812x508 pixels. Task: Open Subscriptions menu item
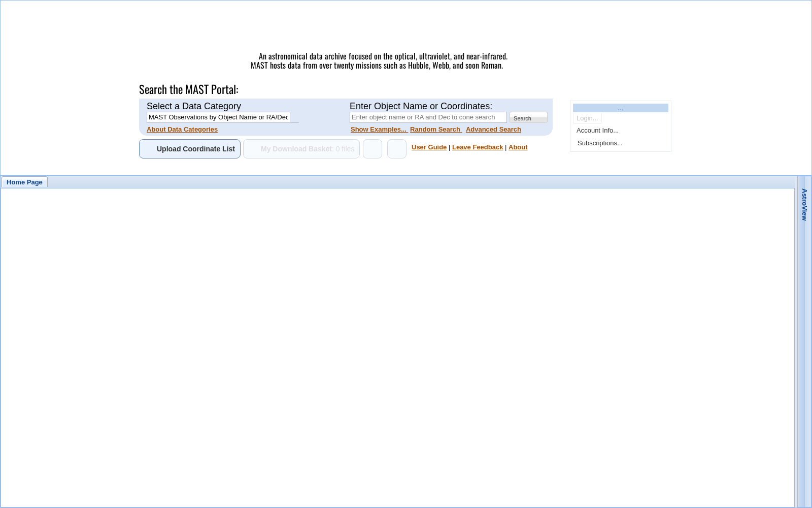[600, 143]
